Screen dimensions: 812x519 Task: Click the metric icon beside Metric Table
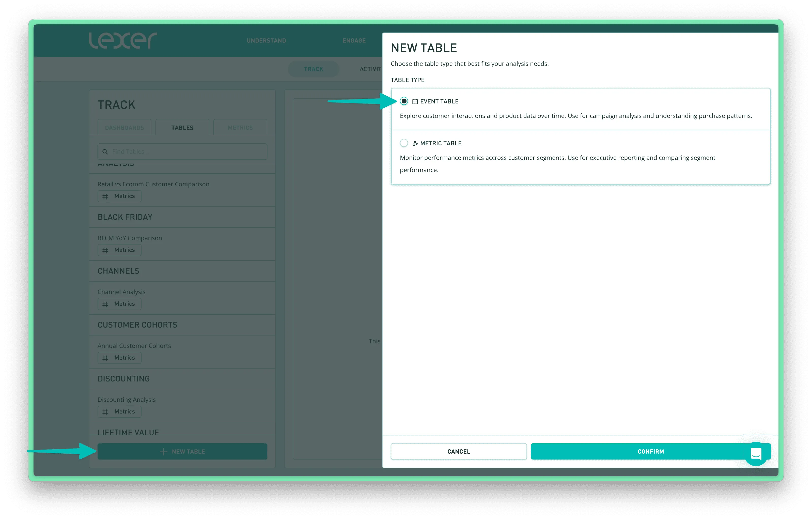(415, 143)
